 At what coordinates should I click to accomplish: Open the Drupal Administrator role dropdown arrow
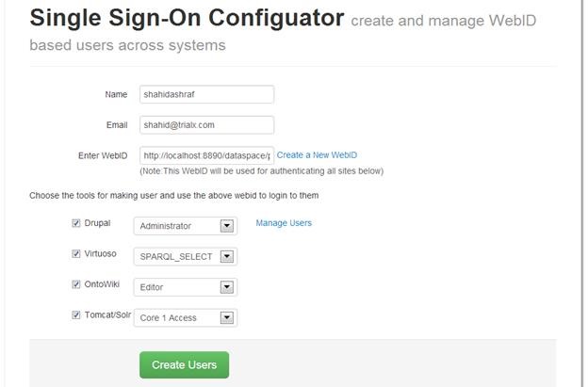point(227,226)
